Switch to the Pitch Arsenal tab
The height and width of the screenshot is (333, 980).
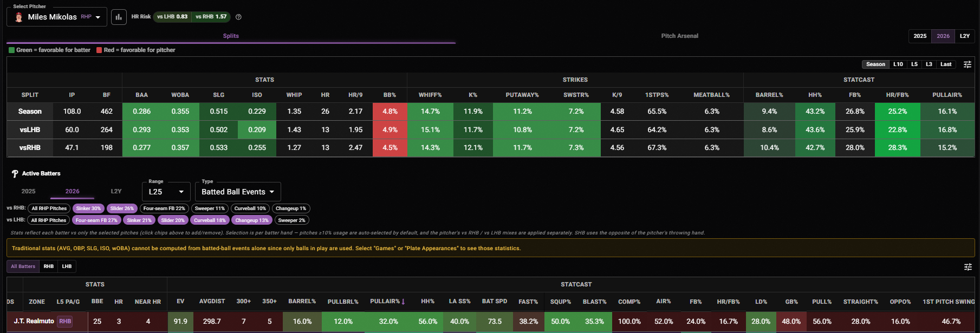[x=679, y=36]
